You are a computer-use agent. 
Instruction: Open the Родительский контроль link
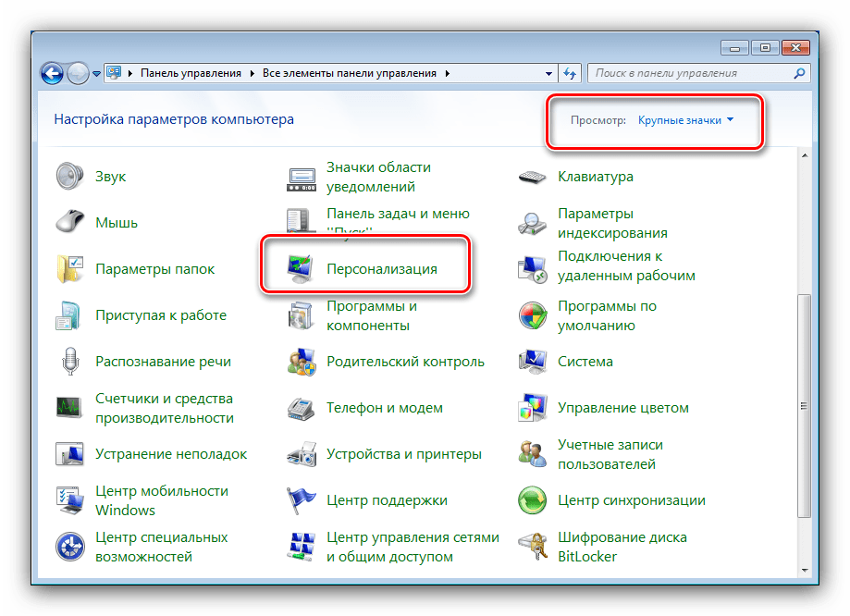coord(405,362)
